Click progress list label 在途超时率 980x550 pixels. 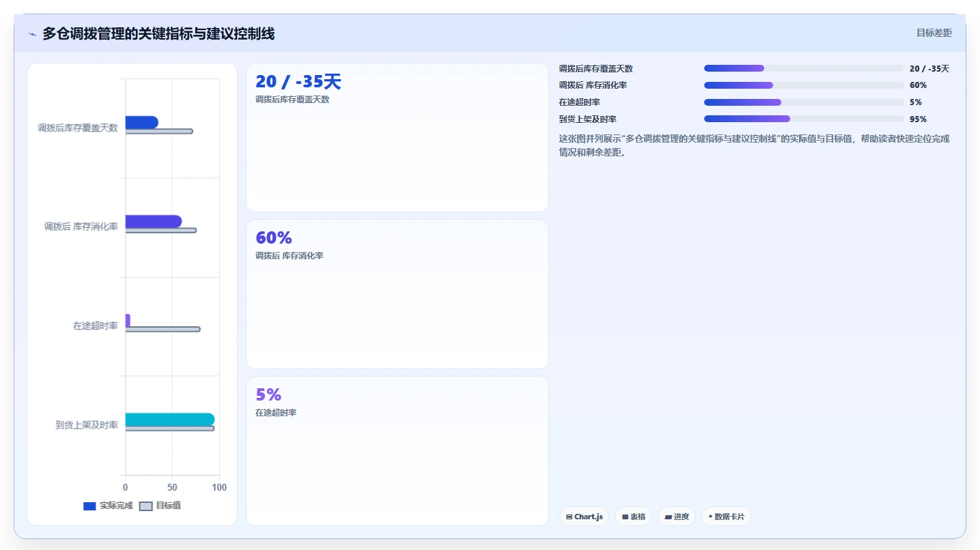[x=579, y=102]
